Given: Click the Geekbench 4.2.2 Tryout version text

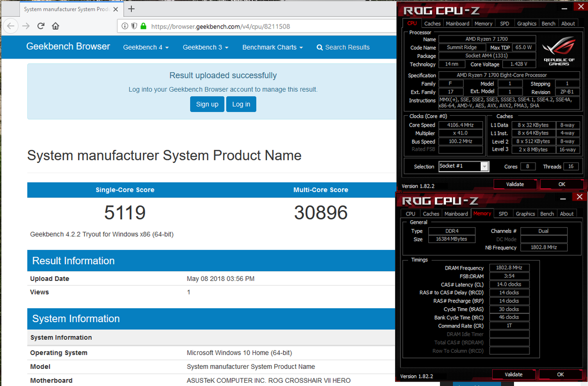Looking at the screenshot, I should click(102, 234).
